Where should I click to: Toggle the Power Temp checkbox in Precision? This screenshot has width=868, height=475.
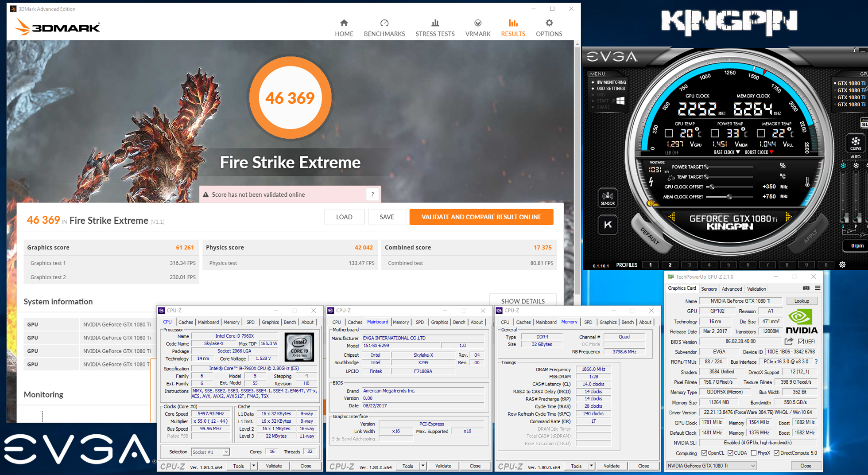715,133
